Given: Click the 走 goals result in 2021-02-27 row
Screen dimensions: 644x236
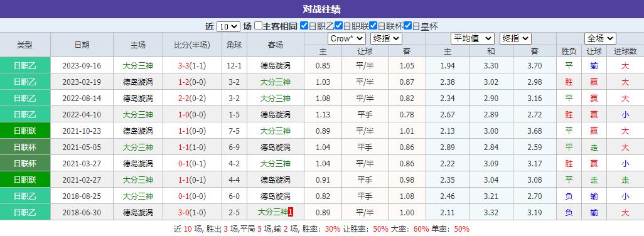Looking at the screenshot, I should pyautogui.click(x=625, y=180).
